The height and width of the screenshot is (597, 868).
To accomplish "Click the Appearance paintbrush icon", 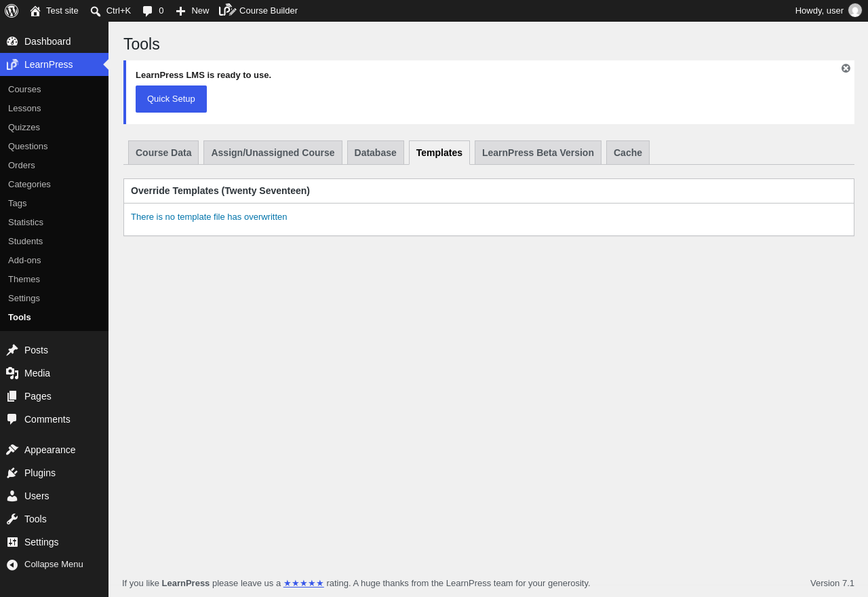I will tap(12, 450).
